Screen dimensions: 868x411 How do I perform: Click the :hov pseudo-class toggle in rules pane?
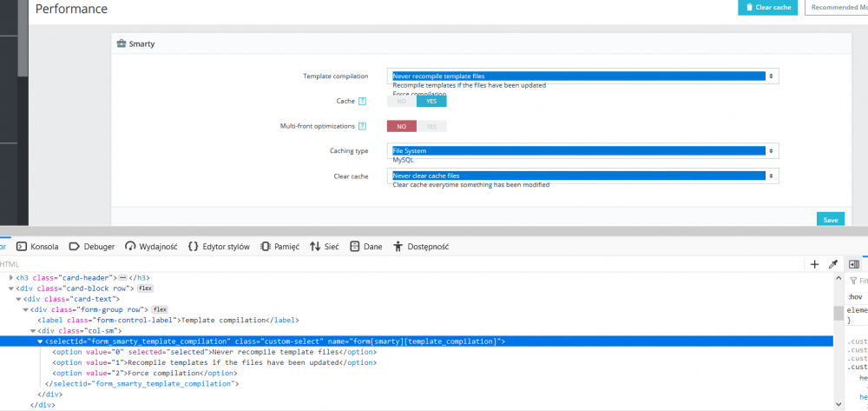pyautogui.click(x=855, y=296)
